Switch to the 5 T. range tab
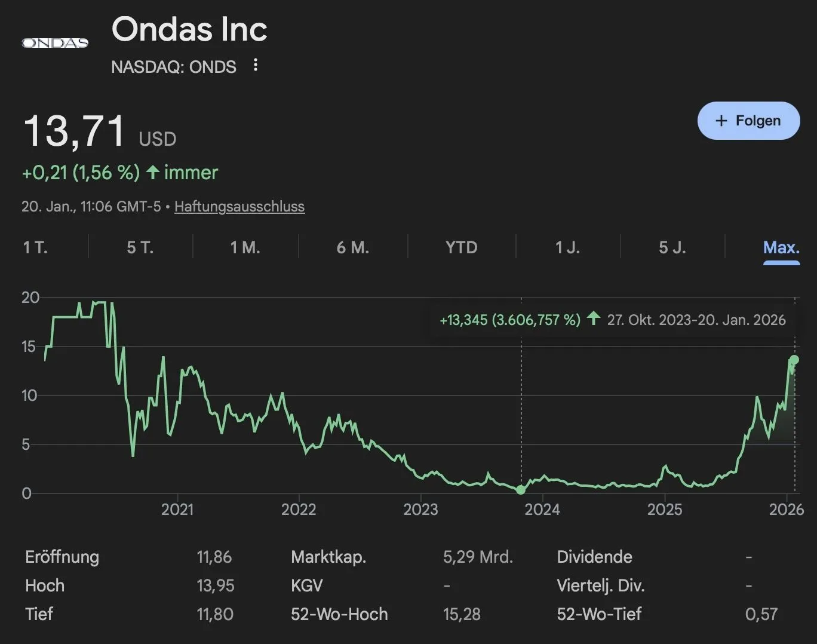The image size is (817, 644). coord(140,247)
